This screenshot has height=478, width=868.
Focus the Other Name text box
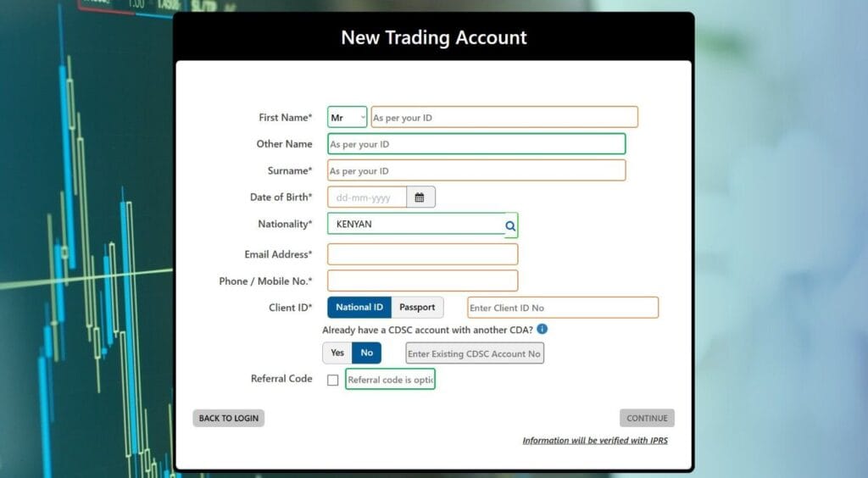coord(476,144)
